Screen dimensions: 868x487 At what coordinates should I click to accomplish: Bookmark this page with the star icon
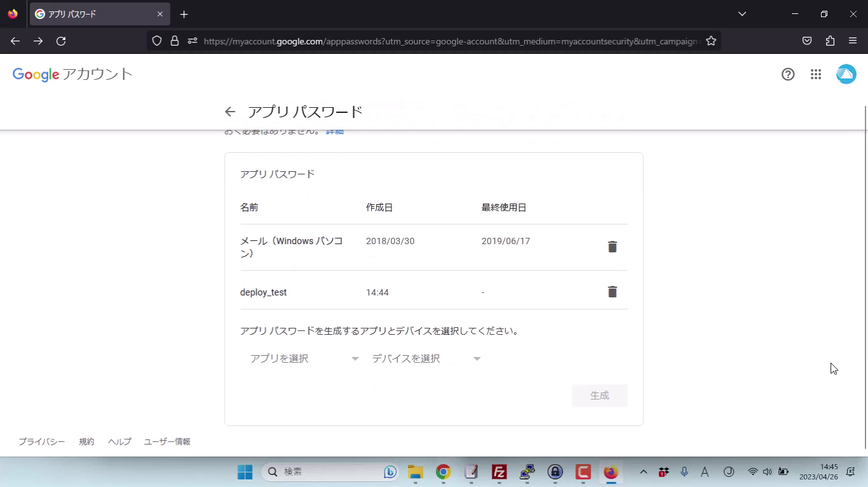click(711, 41)
